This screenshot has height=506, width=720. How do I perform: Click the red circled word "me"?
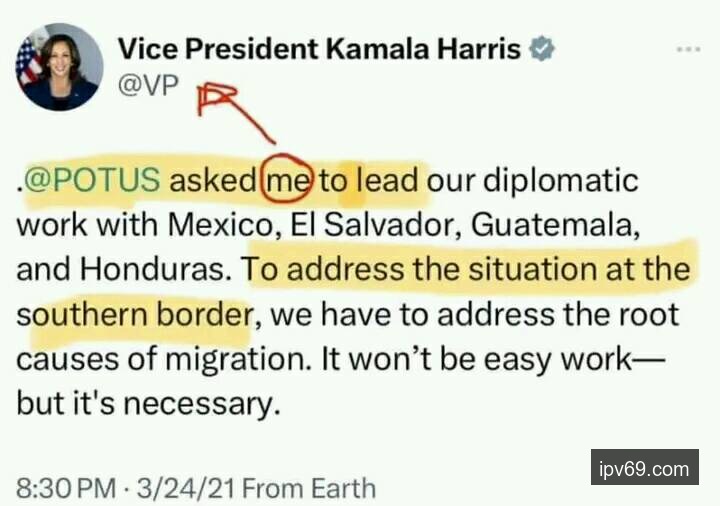click(287, 180)
